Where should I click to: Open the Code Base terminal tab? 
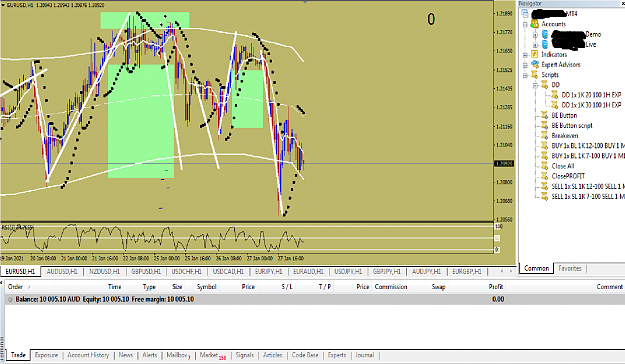(x=305, y=355)
